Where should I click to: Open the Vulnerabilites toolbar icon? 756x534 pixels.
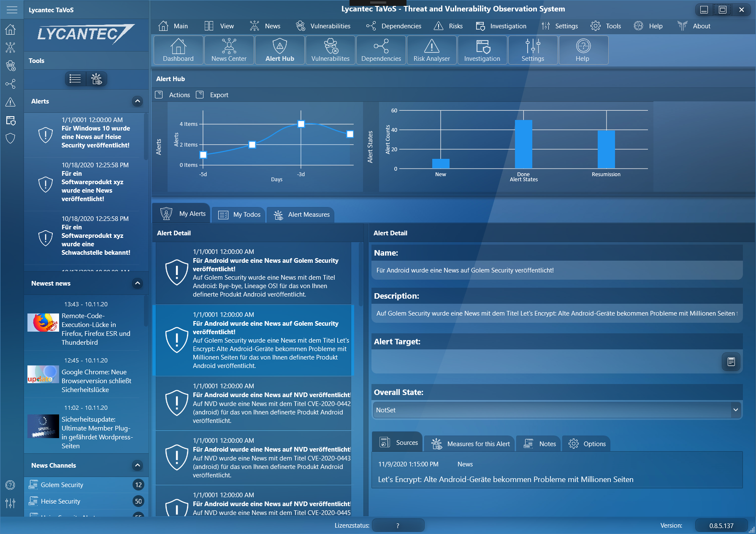coord(330,50)
